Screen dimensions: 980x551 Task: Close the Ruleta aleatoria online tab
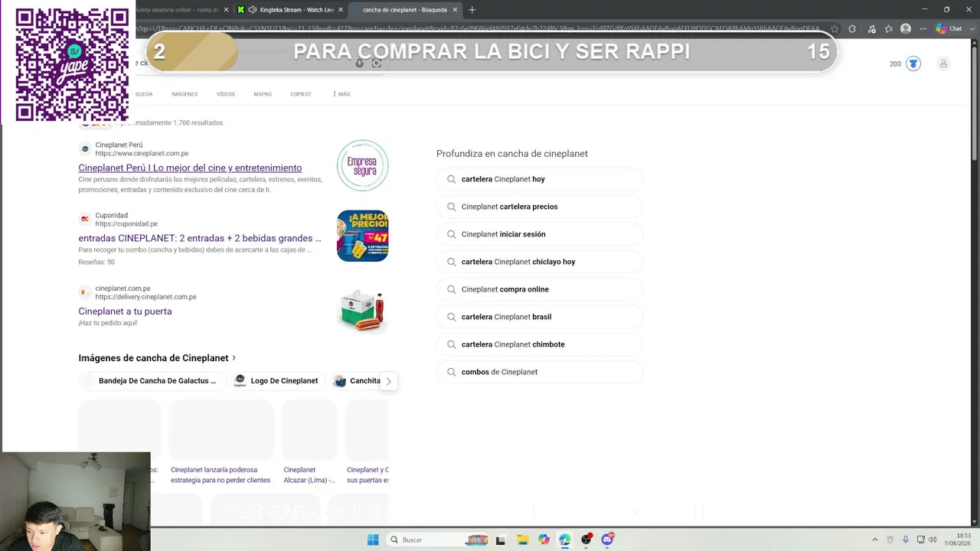225,10
